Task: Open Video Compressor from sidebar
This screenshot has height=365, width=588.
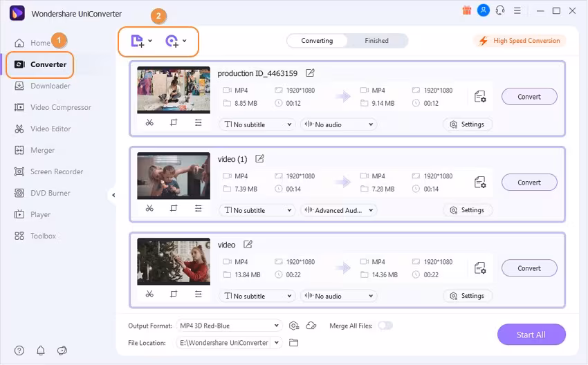Action: (x=53, y=107)
